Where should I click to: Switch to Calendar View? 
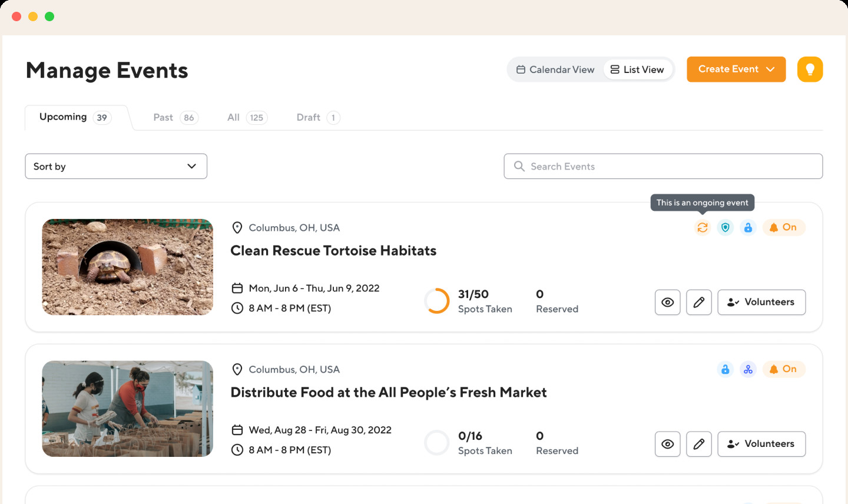[x=555, y=69]
